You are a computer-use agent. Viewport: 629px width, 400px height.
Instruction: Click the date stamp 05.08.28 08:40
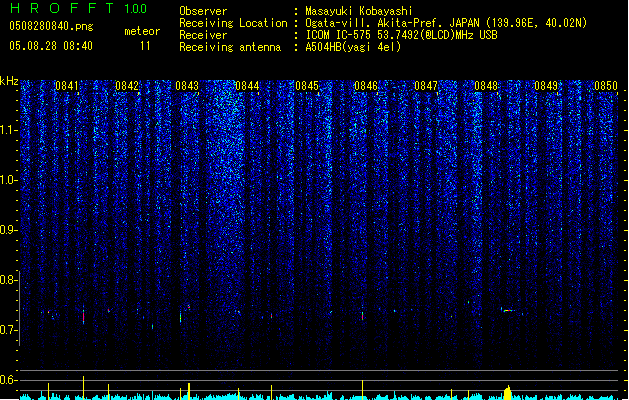[51, 46]
